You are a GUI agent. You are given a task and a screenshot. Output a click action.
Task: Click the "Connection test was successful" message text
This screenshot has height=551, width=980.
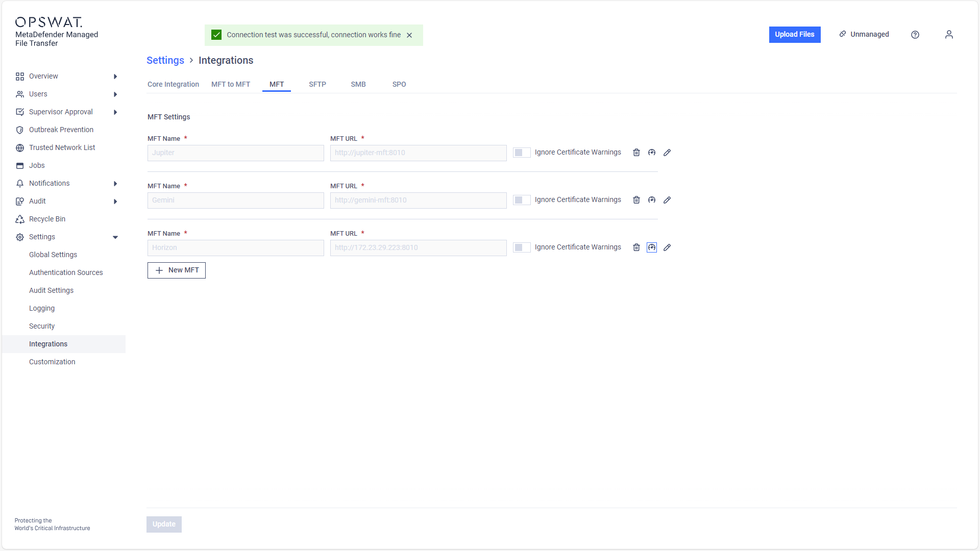click(x=314, y=35)
